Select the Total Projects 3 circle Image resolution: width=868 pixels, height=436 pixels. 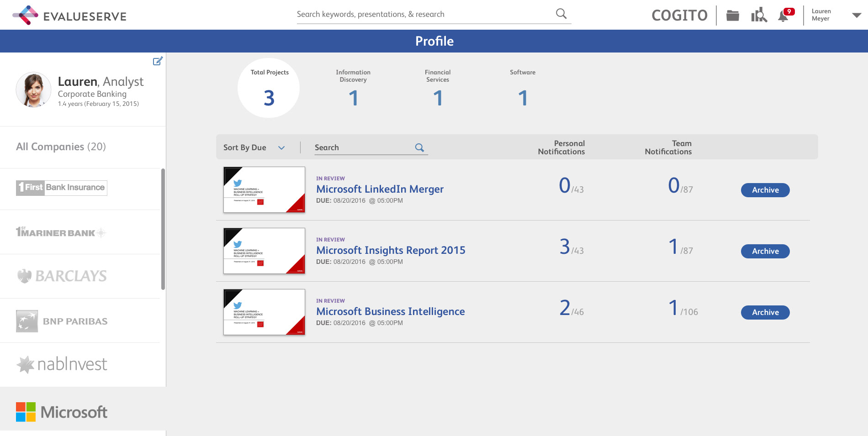point(269,88)
